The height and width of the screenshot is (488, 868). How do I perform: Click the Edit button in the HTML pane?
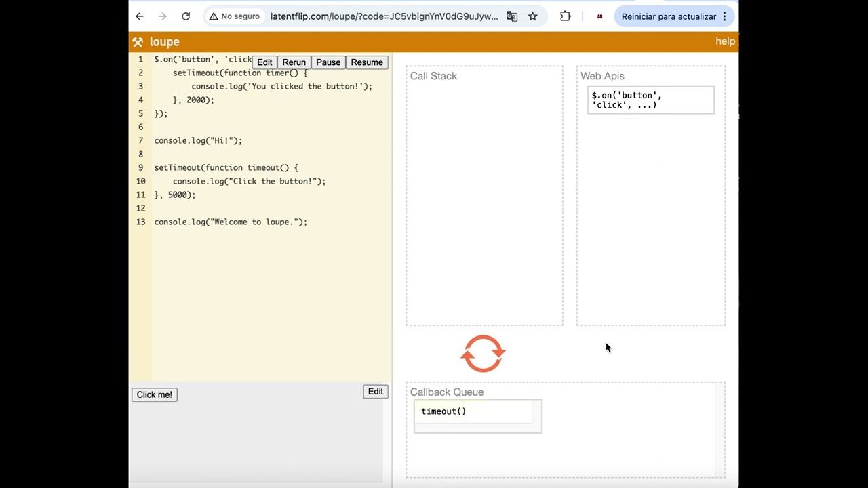click(376, 392)
